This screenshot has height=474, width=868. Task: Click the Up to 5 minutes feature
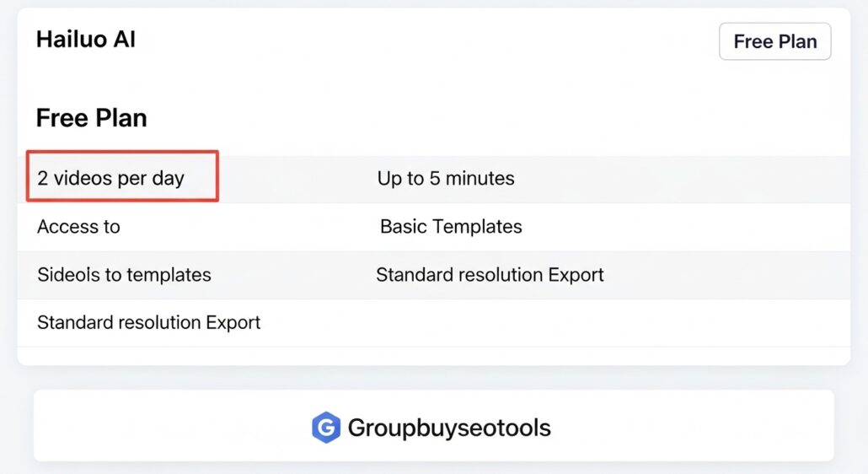tap(445, 179)
